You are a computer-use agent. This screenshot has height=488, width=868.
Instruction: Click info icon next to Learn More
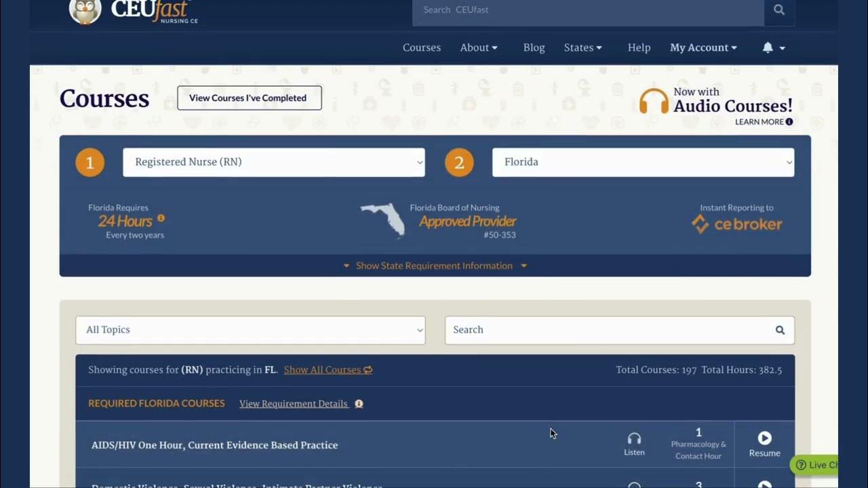[x=789, y=122]
